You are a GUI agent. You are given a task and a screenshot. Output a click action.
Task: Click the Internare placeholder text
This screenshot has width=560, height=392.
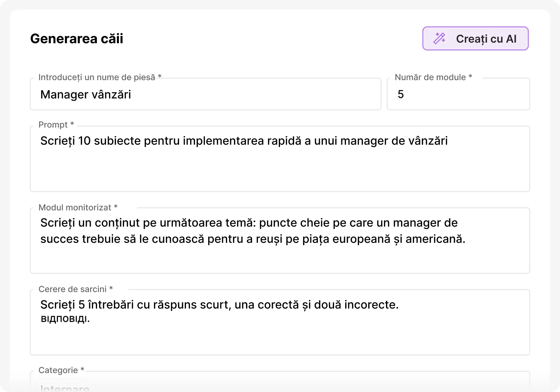coord(65,388)
